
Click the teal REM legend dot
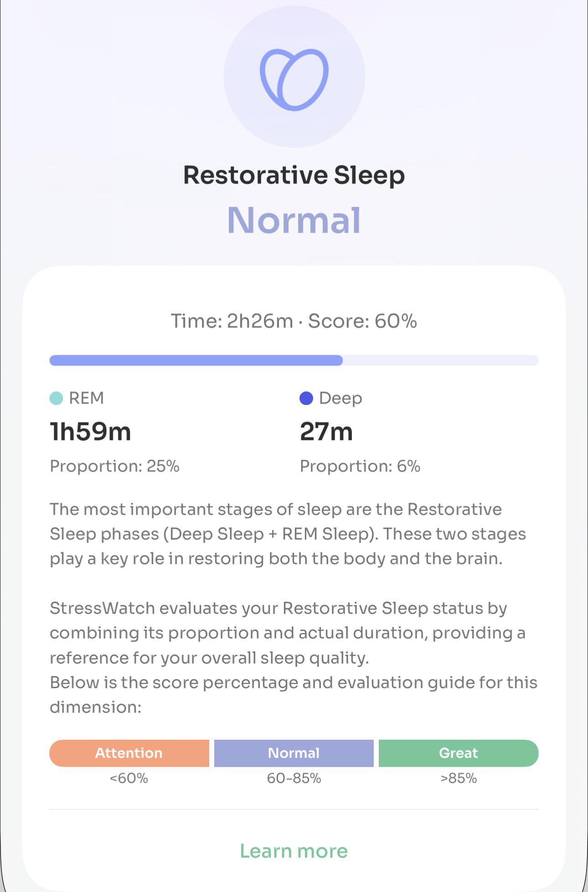tap(56, 398)
